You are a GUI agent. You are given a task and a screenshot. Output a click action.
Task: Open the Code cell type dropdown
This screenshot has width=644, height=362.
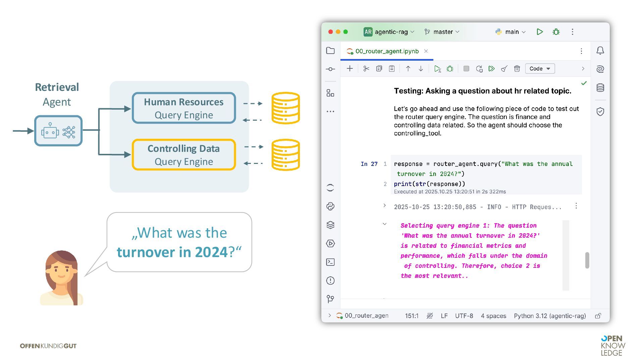(x=540, y=69)
